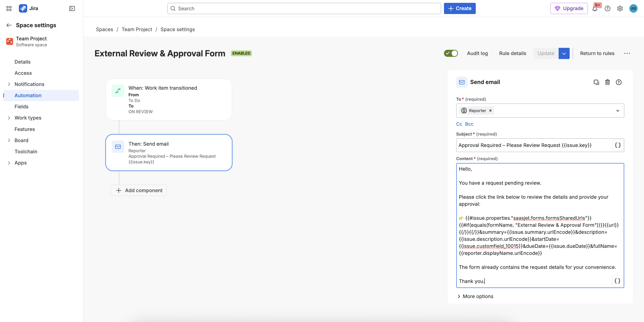Open help for the Send email action

pyautogui.click(x=619, y=82)
